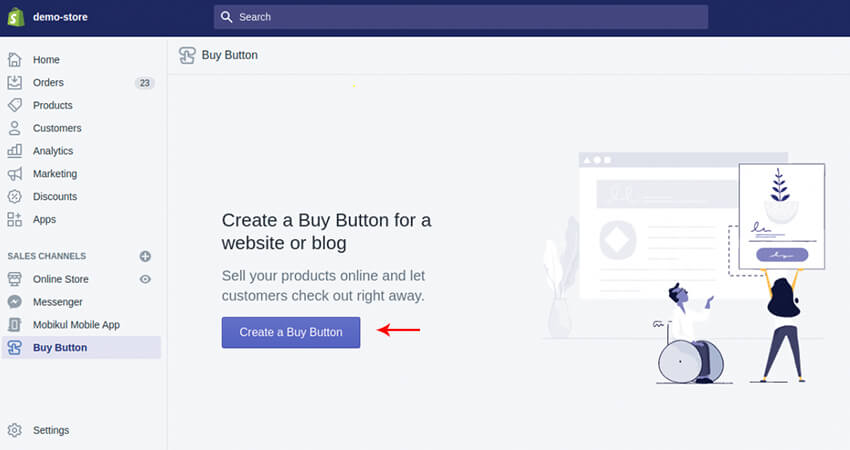
Task: Click the Analytics bar chart icon
Action: [15, 151]
